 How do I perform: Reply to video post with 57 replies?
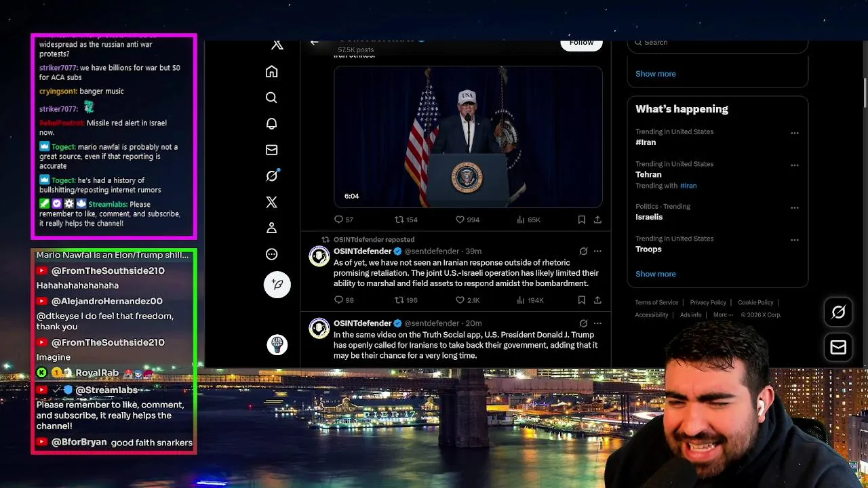pos(344,220)
